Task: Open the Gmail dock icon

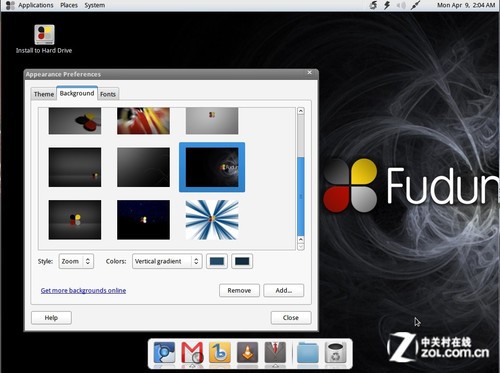Action: coord(192,353)
